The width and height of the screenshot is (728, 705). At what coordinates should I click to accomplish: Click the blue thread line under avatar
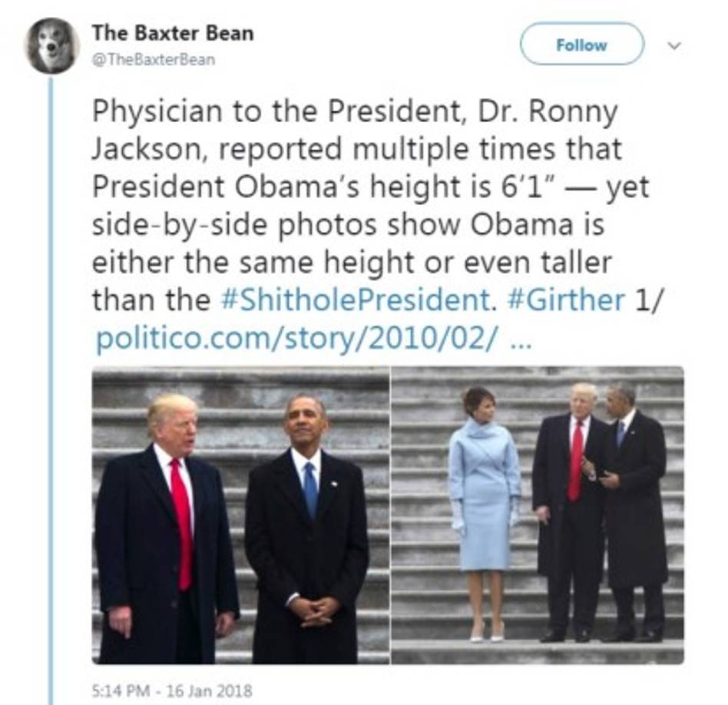[51, 390]
